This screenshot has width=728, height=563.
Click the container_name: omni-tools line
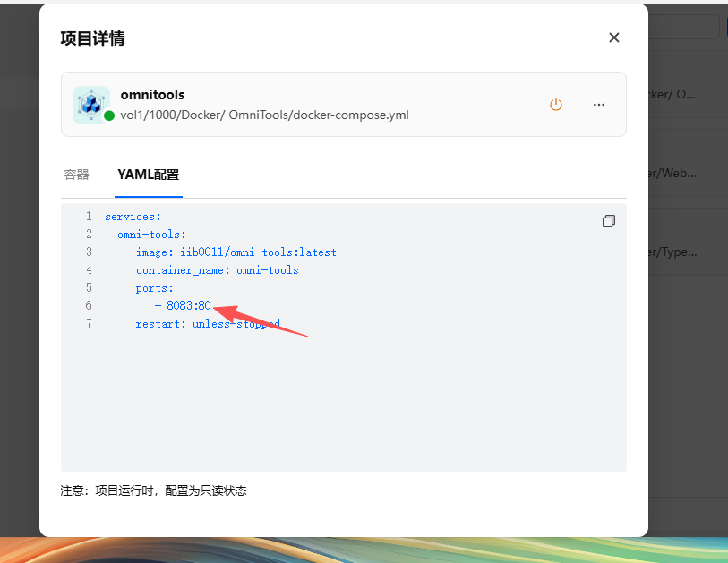pos(218,270)
